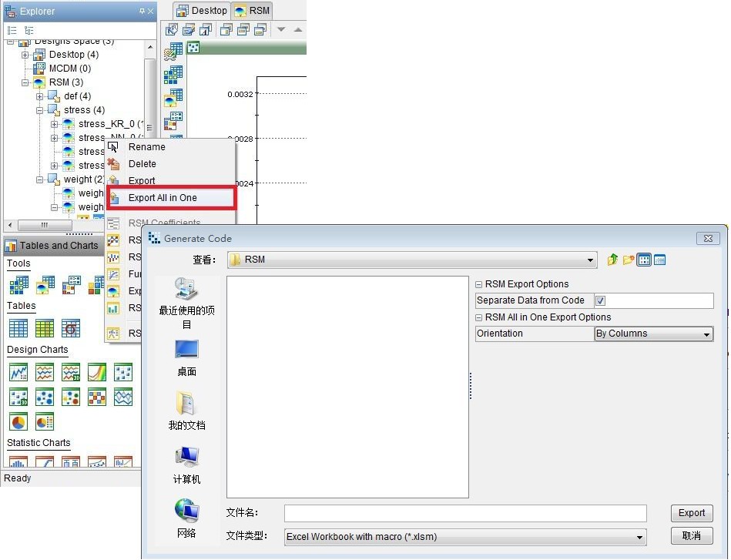This screenshot has width=731, height=560.
Task: Click the Explorer horizontal scrollbar thumb
Action: click(45, 225)
